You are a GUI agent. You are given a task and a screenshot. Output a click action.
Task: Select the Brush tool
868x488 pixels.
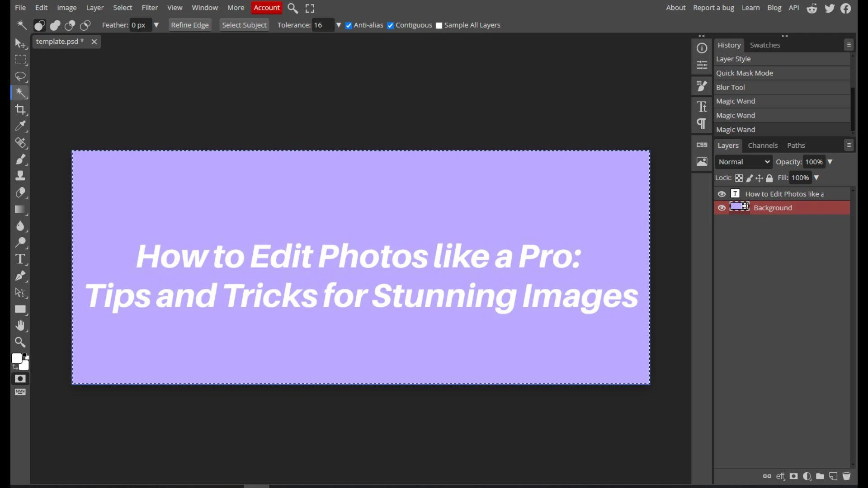[20, 159]
